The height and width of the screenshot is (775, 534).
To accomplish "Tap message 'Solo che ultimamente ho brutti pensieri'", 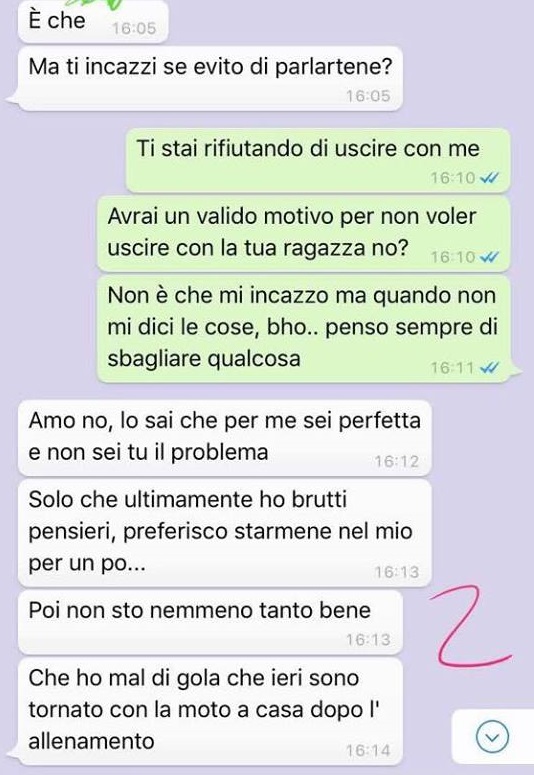I will click(224, 533).
